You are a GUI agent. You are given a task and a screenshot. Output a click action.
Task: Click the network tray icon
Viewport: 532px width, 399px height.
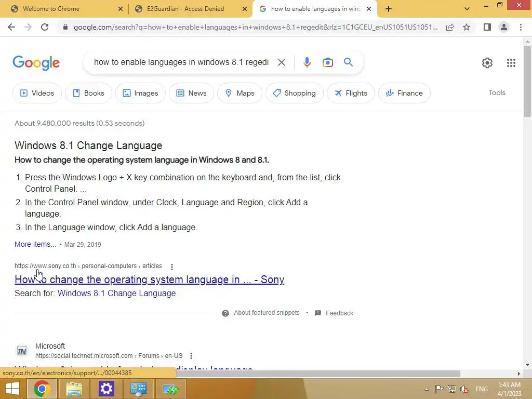pos(451,389)
